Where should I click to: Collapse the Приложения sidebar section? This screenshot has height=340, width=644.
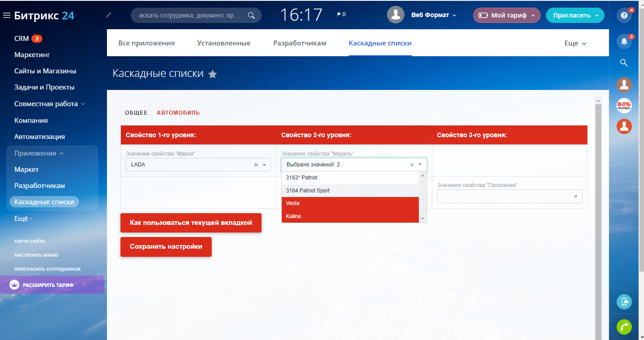click(x=62, y=153)
